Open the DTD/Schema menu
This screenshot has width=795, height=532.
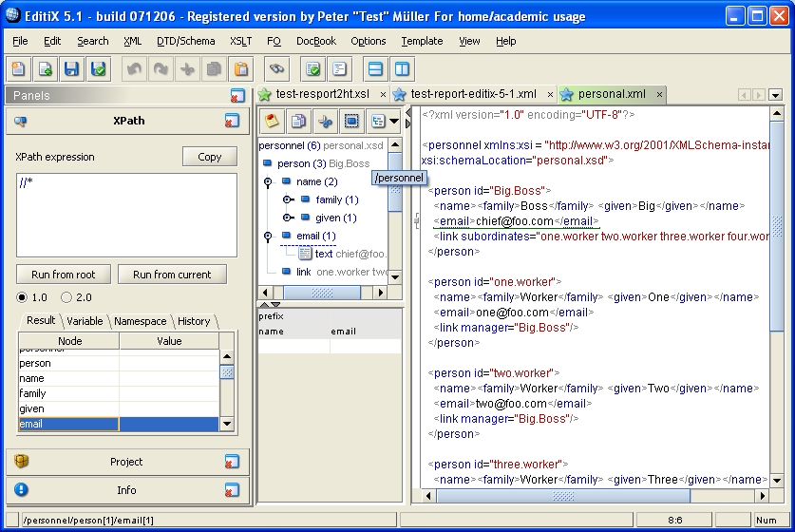pyautogui.click(x=185, y=41)
